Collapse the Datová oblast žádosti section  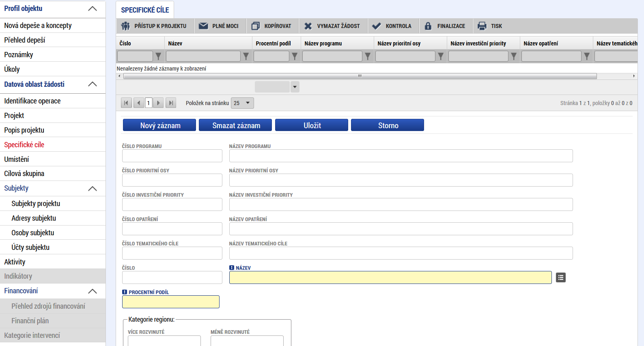[x=93, y=84]
